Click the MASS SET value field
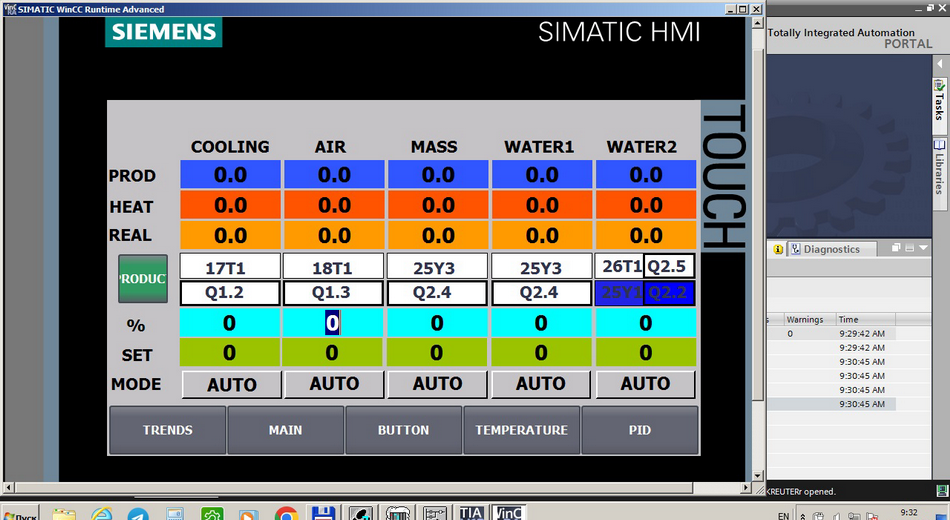 click(436, 353)
